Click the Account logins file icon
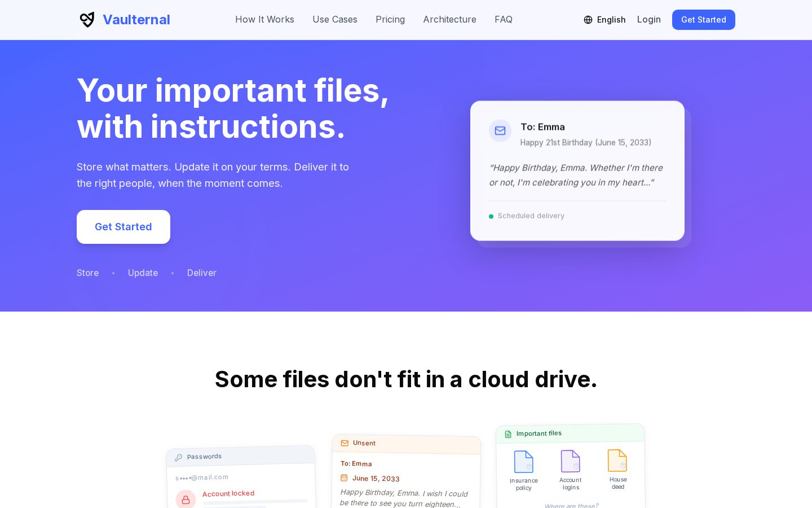 pyautogui.click(x=571, y=461)
